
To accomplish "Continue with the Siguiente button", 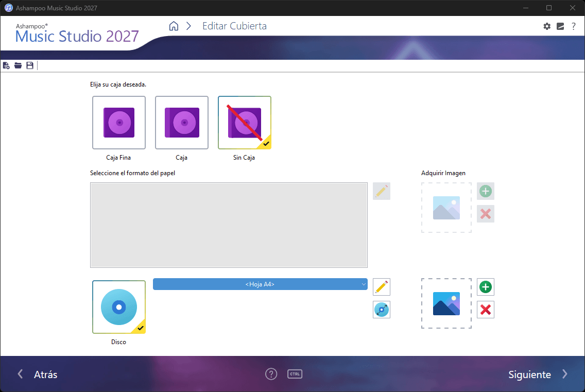I will [x=538, y=374].
